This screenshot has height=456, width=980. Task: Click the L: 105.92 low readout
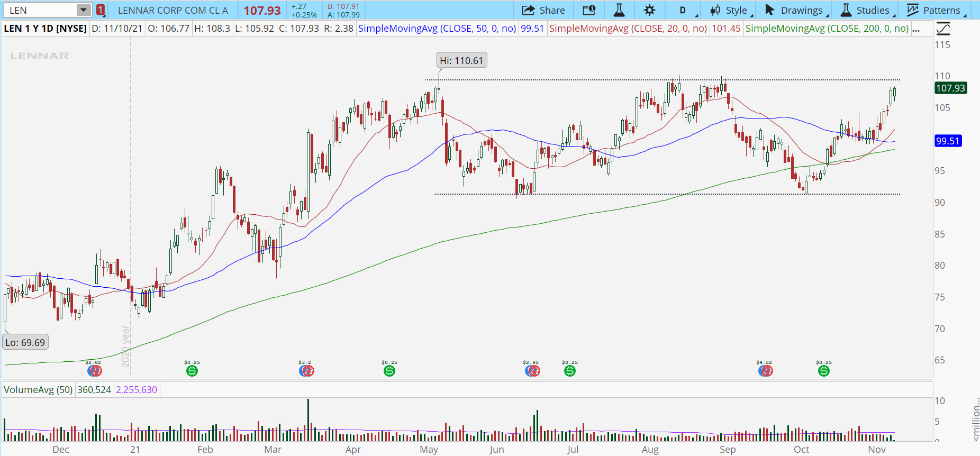coord(255,29)
